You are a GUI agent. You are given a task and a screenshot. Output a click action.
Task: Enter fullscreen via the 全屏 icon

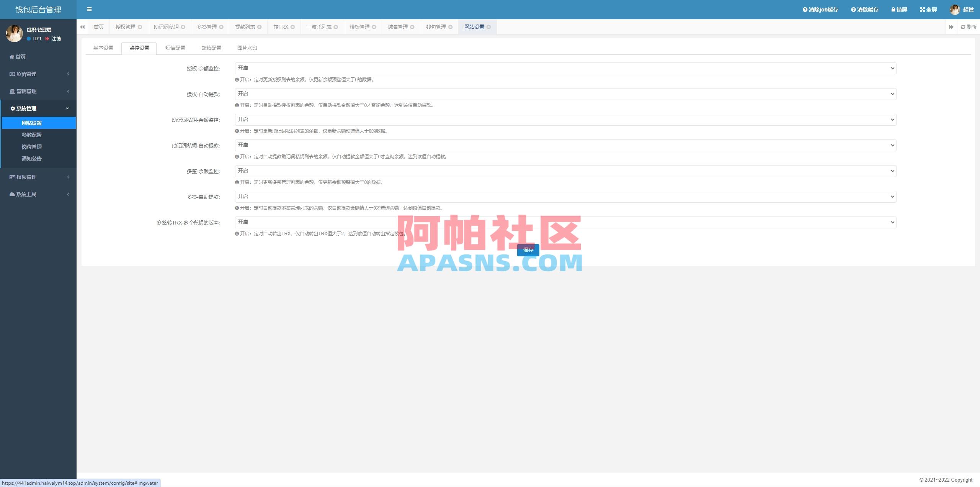(x=923, y=10)
